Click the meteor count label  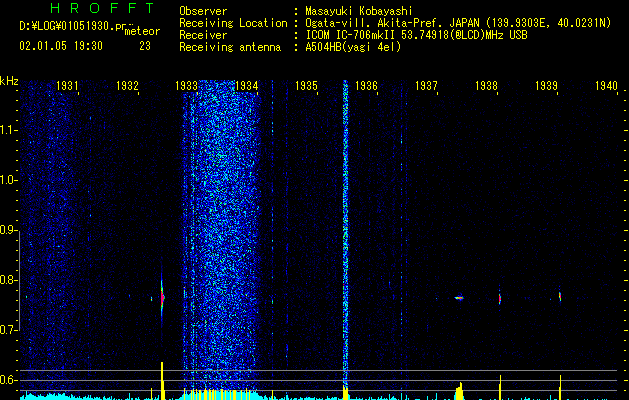[142, 31]
